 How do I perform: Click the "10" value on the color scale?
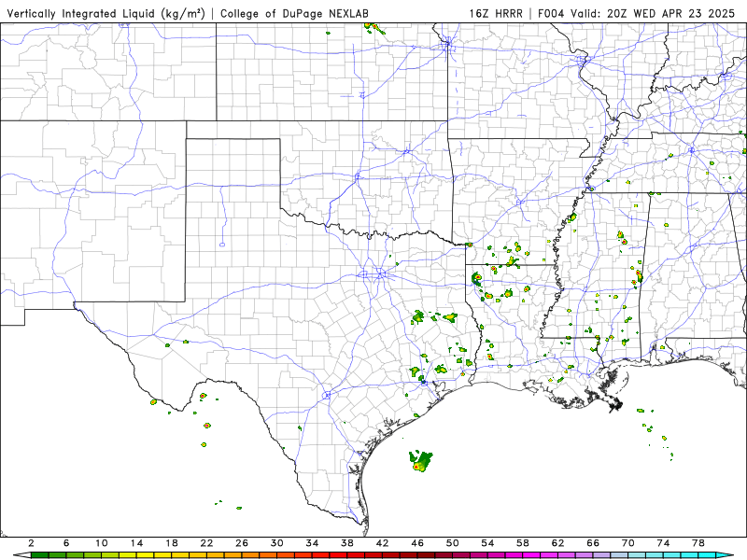102,543
